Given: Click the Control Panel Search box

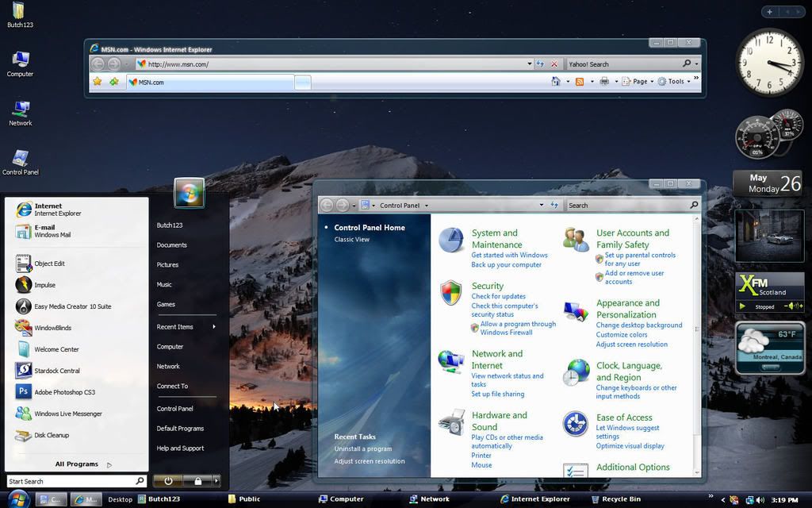Looking at the screenshot, I should pos(633,206).
